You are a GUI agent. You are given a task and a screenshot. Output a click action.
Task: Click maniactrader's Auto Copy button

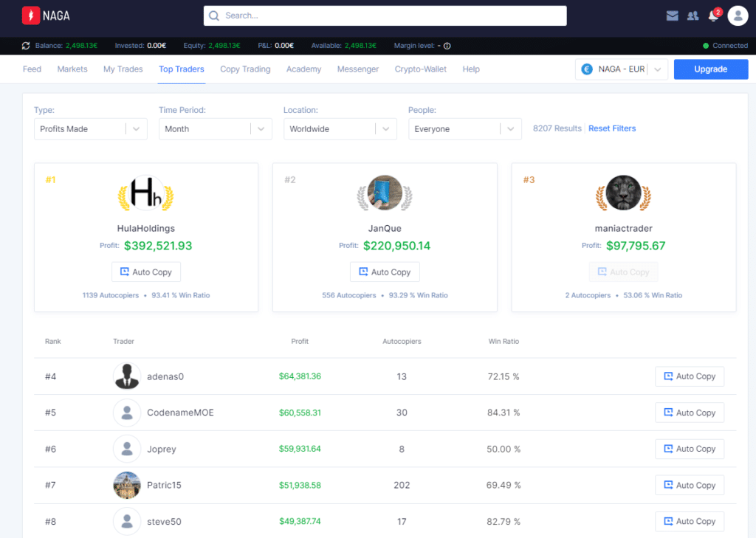623,272
